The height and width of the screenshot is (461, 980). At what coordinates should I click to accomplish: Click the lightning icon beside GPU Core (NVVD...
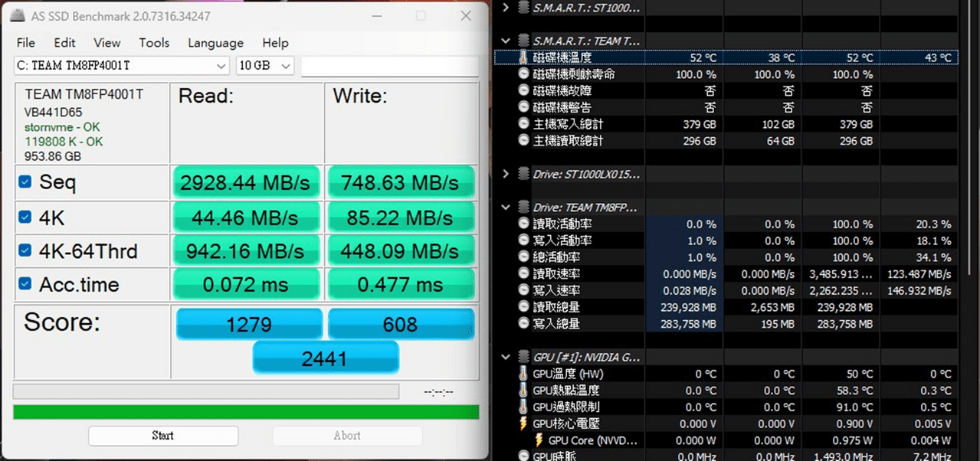tap(539, 440)
